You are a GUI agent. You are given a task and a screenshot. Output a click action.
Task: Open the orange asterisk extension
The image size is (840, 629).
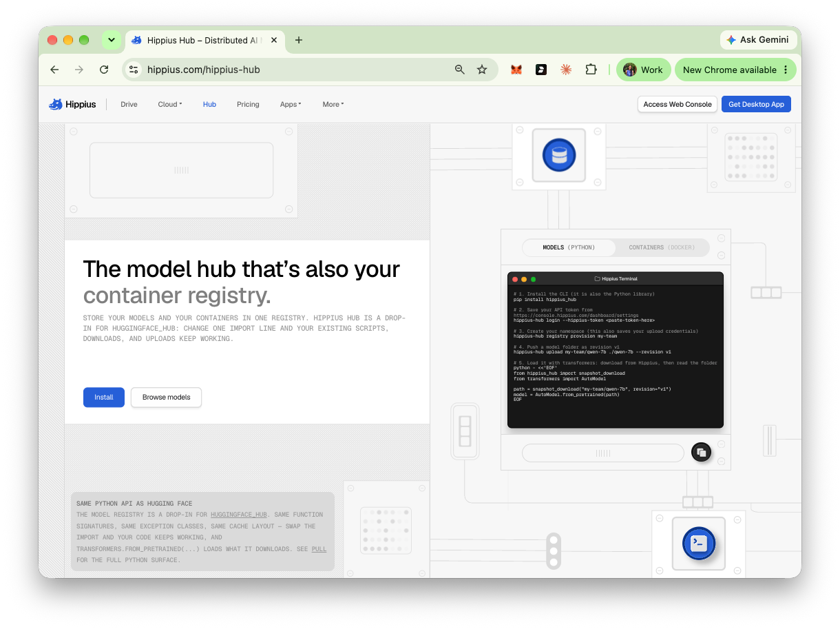(x=566, y=70)
